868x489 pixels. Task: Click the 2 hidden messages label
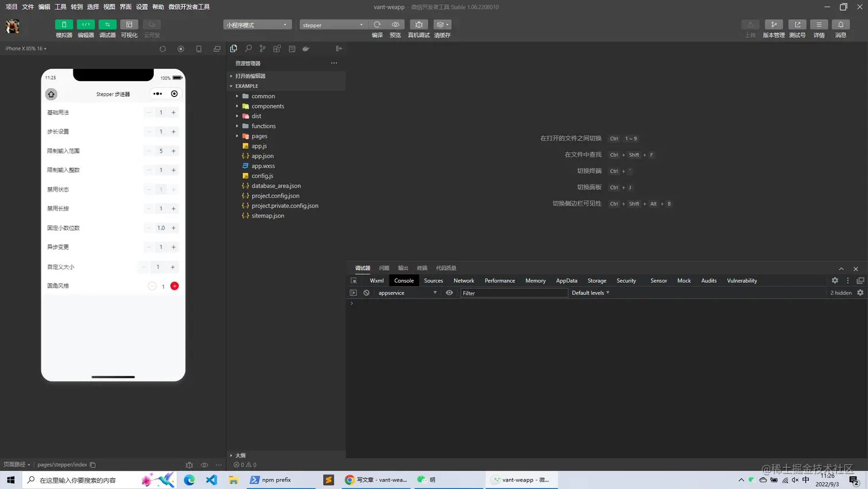click(841, 293)
